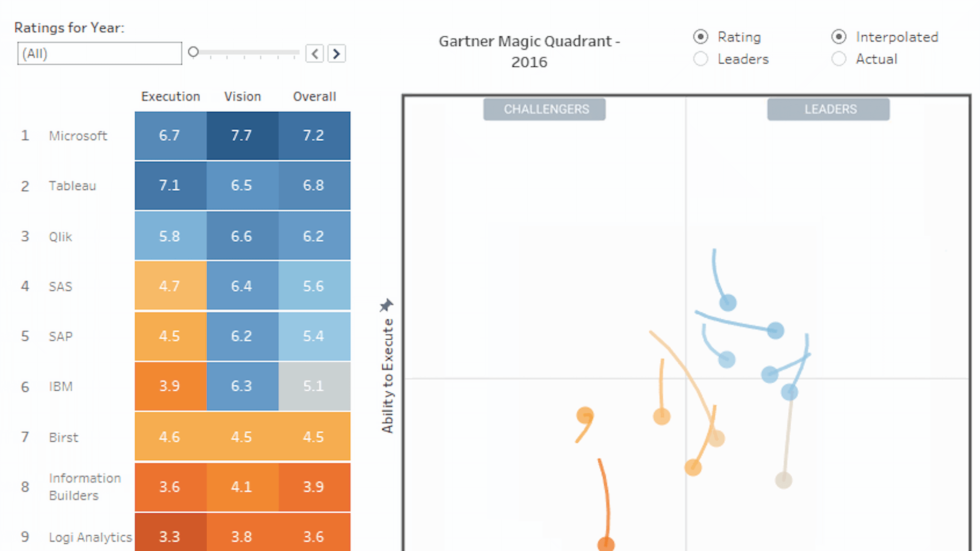Choose the Actual radio option
Viewport: 980px width, 551px height.
pyautogui.click(x=839, y=59)
